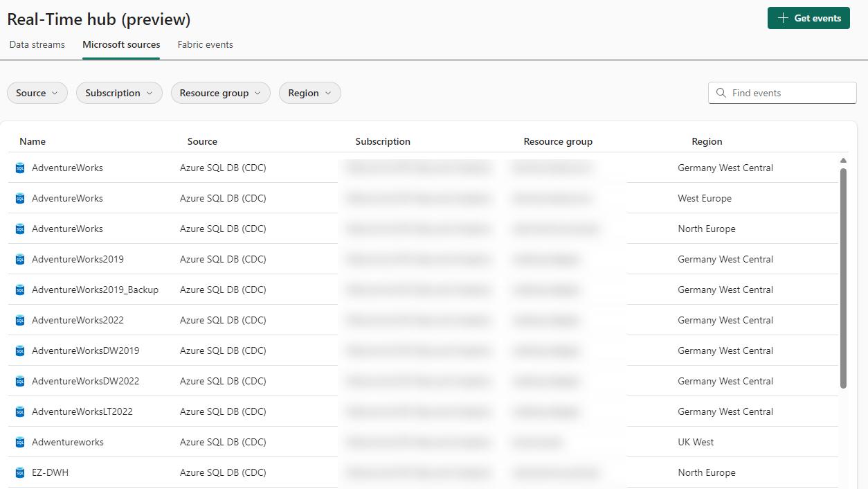Click the magnifier icon in Find events box

point(720,92)
